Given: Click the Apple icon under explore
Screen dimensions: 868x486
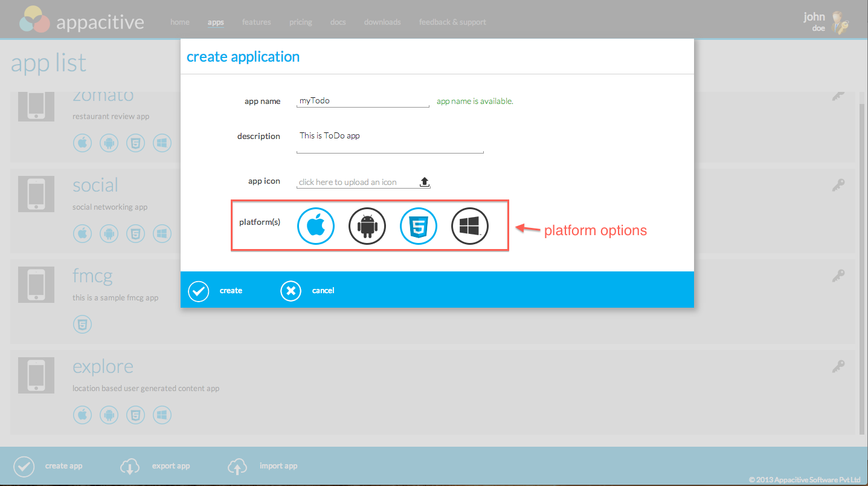Looking at the screenshot, I should click(82, 415).
